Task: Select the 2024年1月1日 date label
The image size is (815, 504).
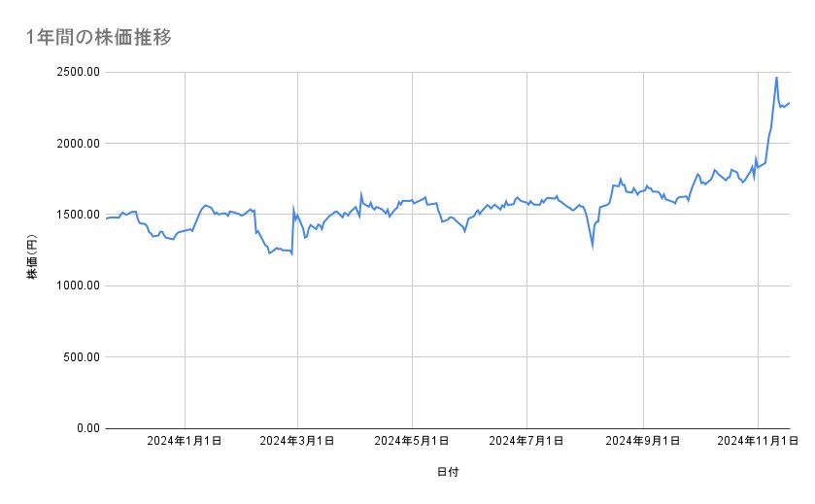Action: coord(185,441)
